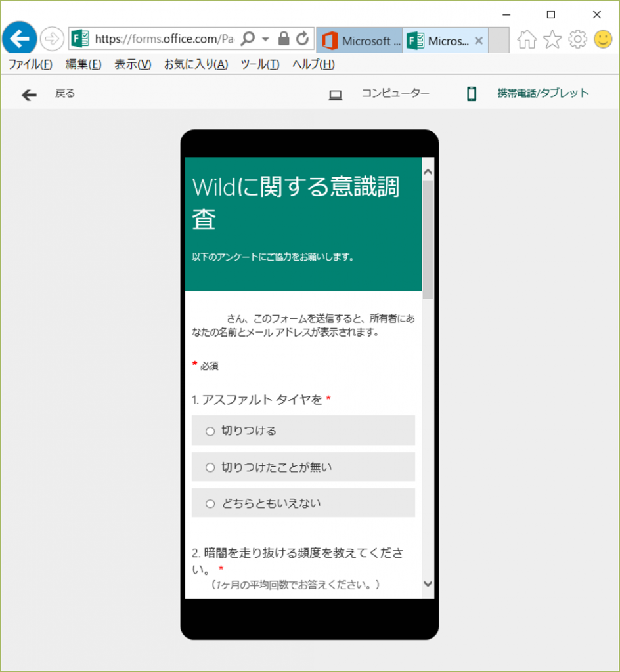Click the 戻る text link
620x672 pixels.
tap(65, 93)
